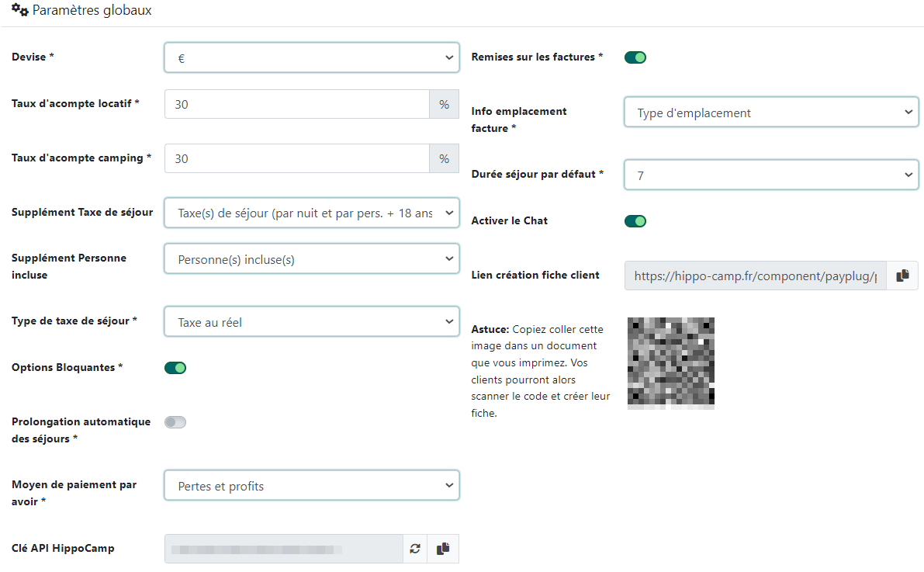The width and height of the screenshot is (924, 572).
Task: Disable the Remises sur les factures toggle
Action: click(635, 57)
